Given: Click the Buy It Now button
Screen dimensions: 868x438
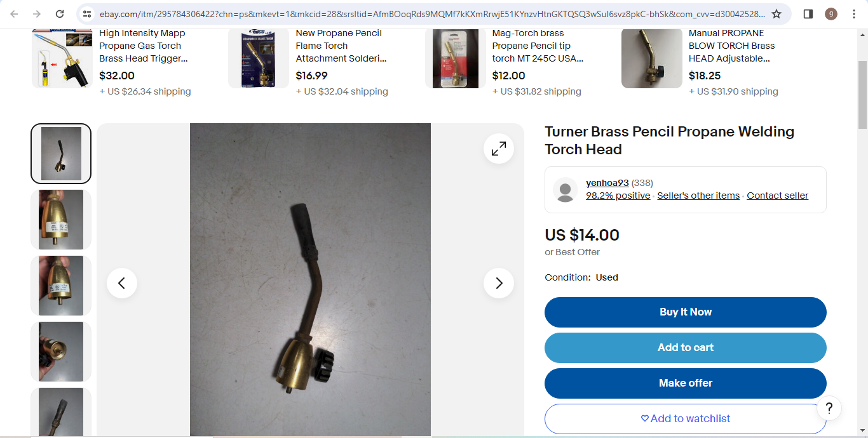Looking at the screenshot, I should click(686, 312).
